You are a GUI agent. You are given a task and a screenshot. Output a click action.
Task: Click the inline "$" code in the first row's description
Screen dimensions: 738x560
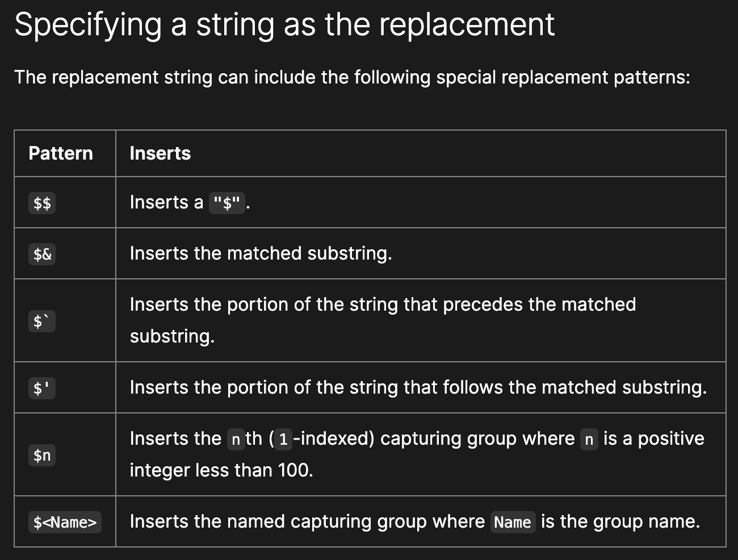pyautogui.click(x=227, y=203)
